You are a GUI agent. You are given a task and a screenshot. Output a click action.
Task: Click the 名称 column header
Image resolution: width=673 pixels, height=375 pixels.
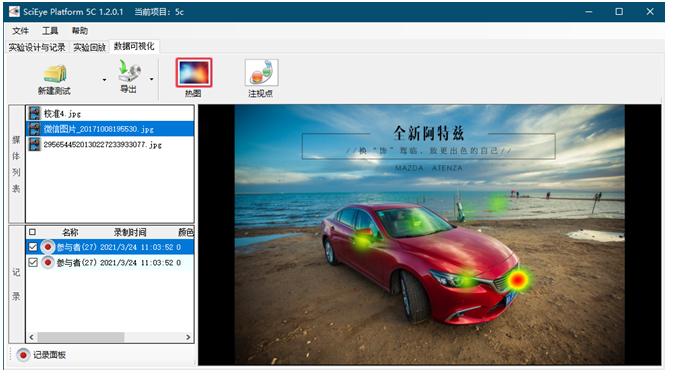[70, 232]
